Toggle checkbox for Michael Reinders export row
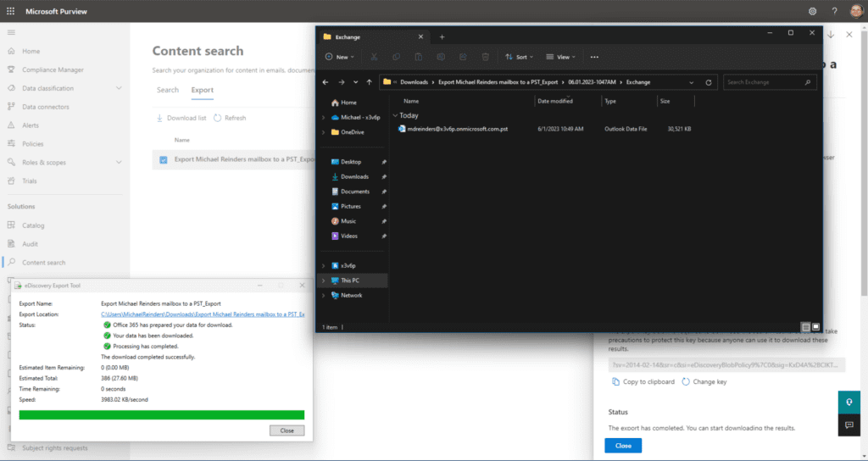The height and width of the screenshot is (461, 868). point(164,160)
